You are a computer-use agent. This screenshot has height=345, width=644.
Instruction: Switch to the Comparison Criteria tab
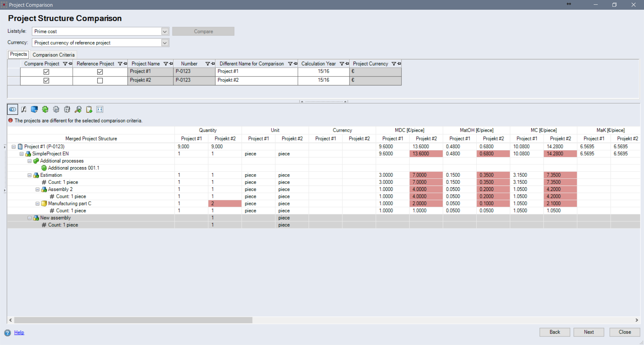pos(54,55)
